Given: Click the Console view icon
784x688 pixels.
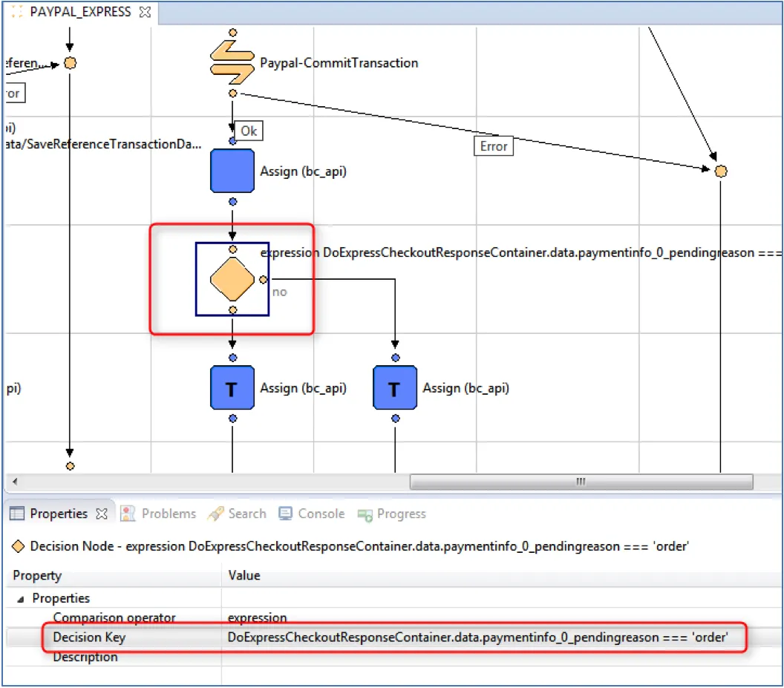Looking at the screenshot, I should click(x=286, y=514).
